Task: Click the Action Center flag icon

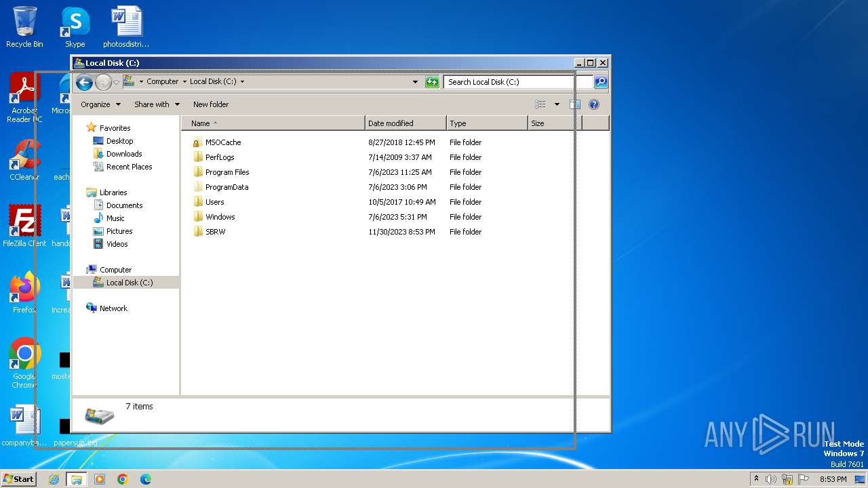Action: pyautogui.click(x=804, y=479)
